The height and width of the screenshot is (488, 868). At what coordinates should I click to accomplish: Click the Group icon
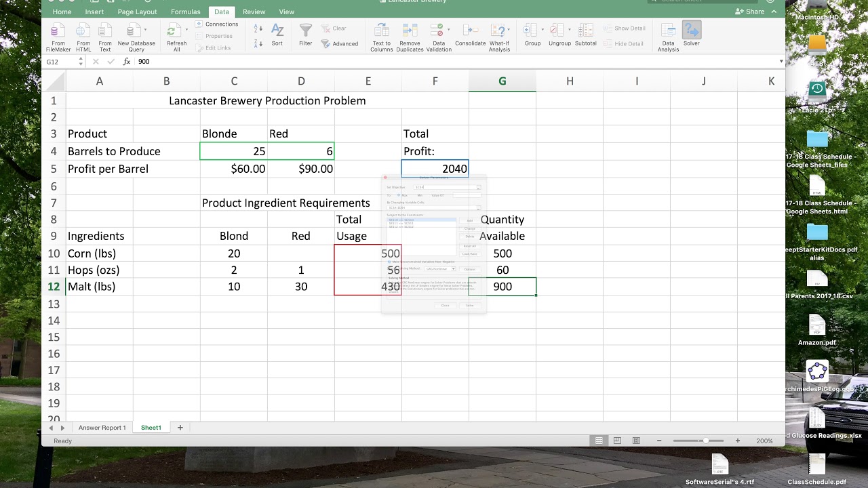[532, 35]
